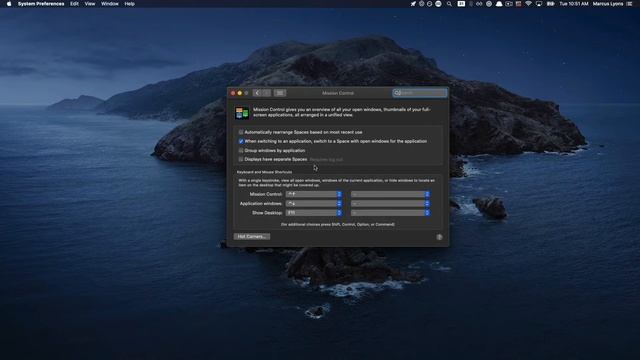The width and height of the screenshot is (640, 360).
Task: Open Spotlight search in menu bar
Action: click(449, 4)
